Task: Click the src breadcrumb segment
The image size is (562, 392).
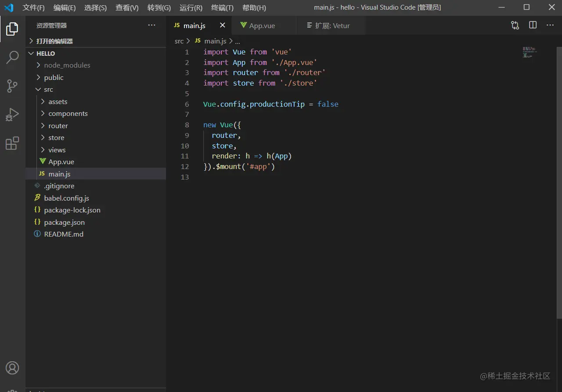Action: [179, 41]
